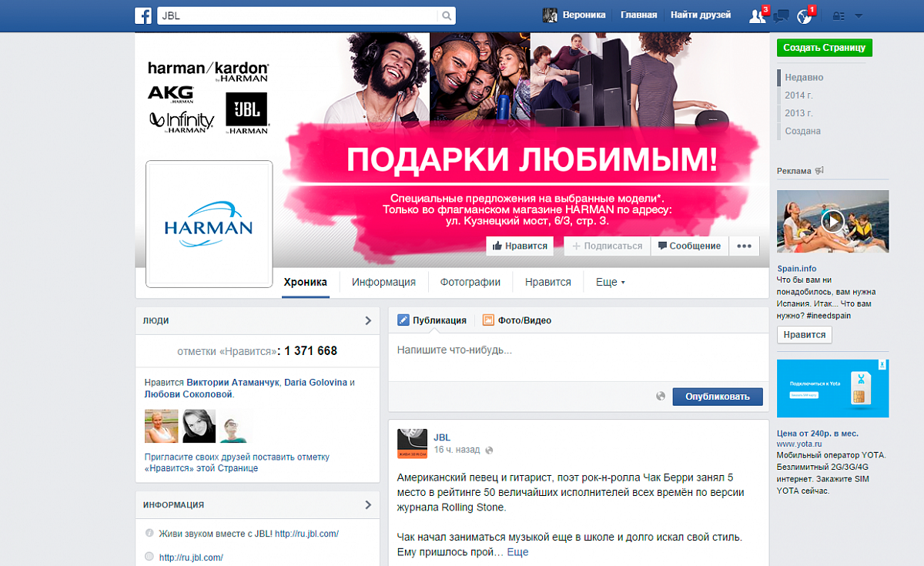
Task: Open Цена от 240р. в мес. ad title
Action: 817,433
